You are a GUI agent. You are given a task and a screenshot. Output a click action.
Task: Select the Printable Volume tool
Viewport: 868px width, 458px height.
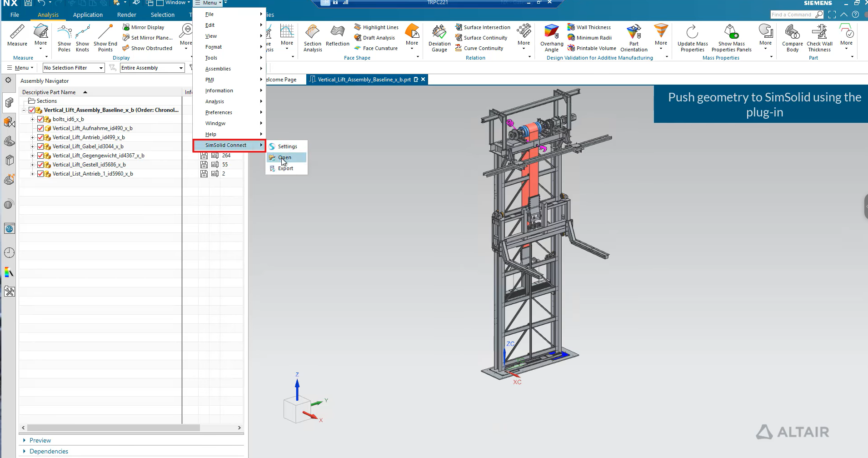point(592,48)
